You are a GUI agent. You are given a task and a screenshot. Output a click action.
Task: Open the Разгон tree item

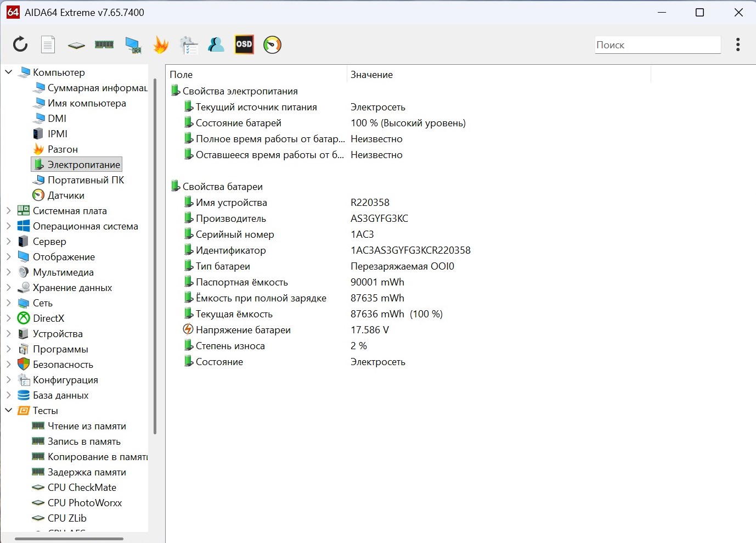tap(63, 149)
